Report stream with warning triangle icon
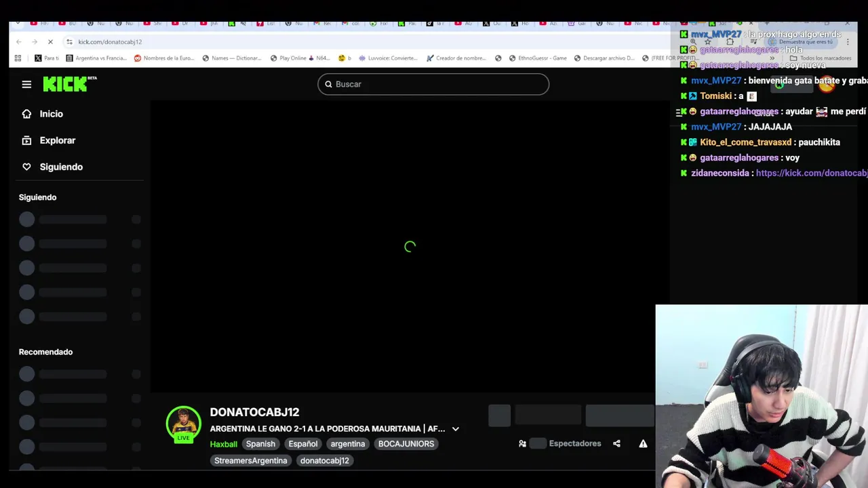868x488 pixels. [x=643, y=444]
